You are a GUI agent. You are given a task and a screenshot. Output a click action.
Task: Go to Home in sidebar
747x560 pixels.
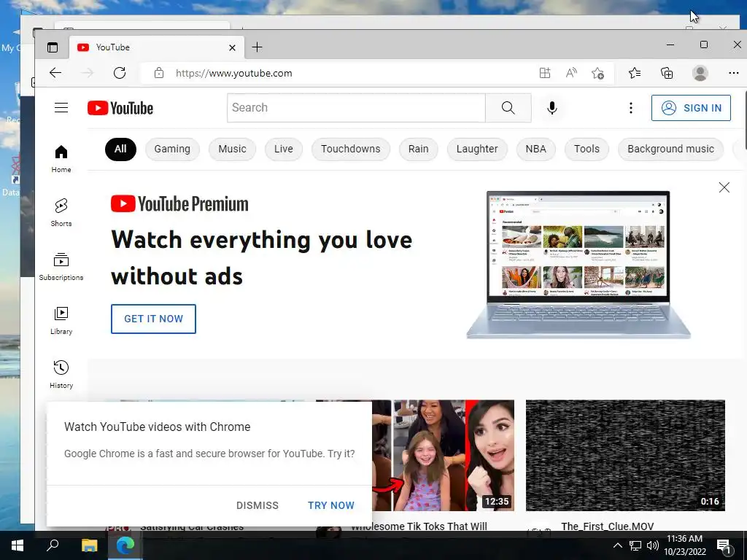click(61, 159)
